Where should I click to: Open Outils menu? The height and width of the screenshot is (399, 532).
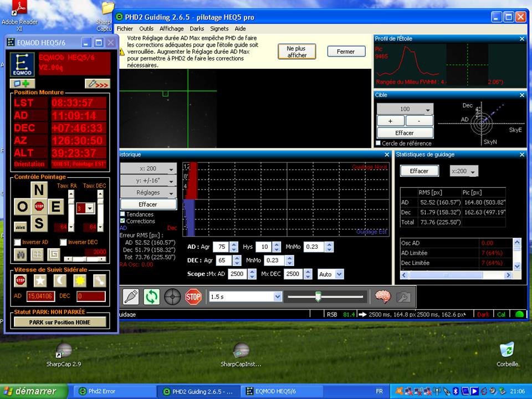[146, 29]
